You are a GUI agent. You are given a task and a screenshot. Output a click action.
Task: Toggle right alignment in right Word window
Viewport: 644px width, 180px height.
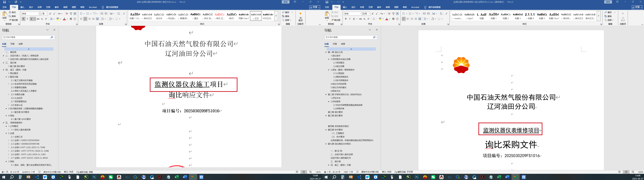[412, 19]
